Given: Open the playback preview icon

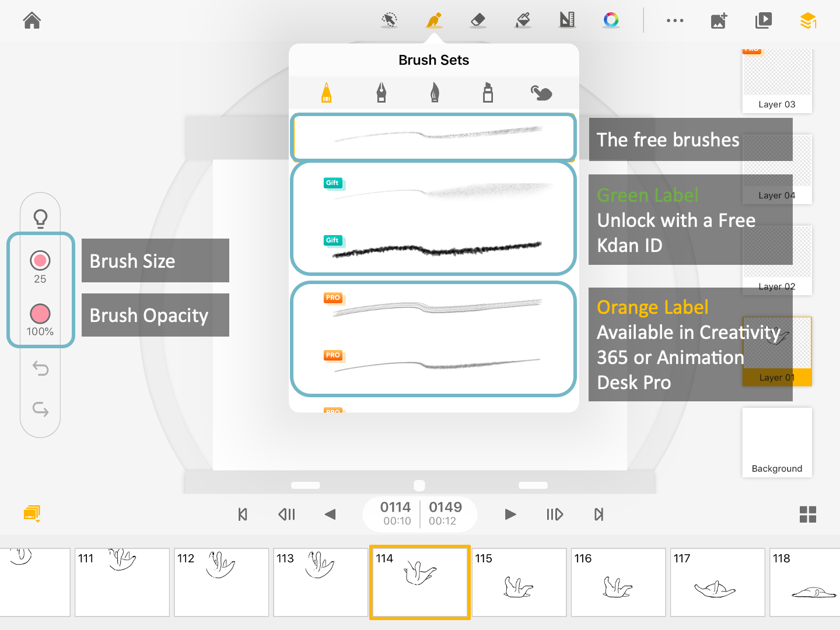Looking at the screenshot, I should click(764, 20).
